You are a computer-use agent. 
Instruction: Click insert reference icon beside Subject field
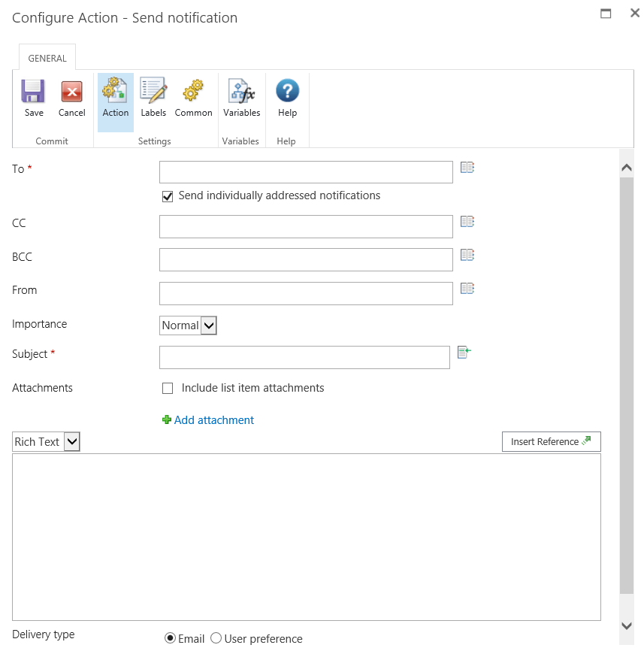coord(464,353)
